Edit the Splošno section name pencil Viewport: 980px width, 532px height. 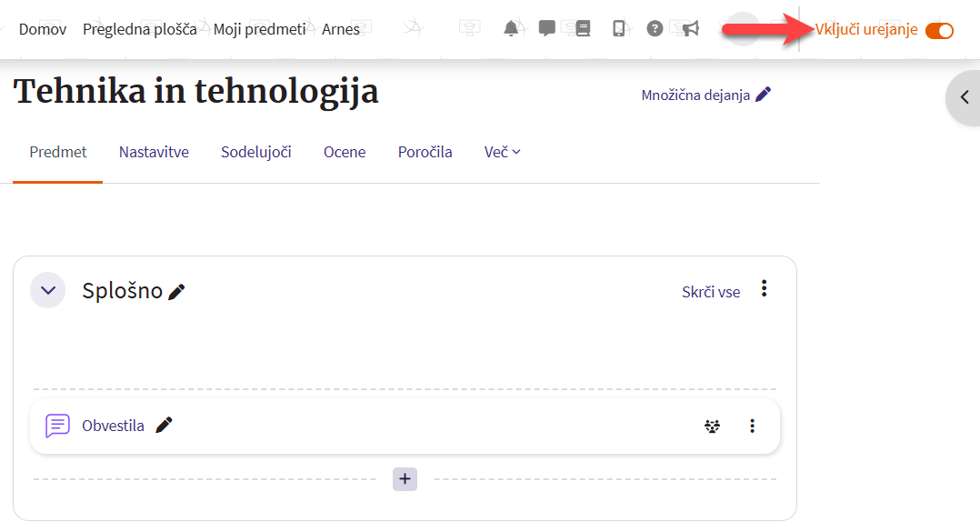(x=177, y=292)
